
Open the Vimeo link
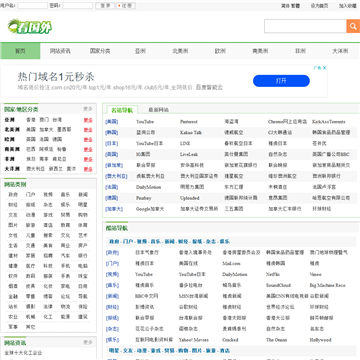pos(316,274)
